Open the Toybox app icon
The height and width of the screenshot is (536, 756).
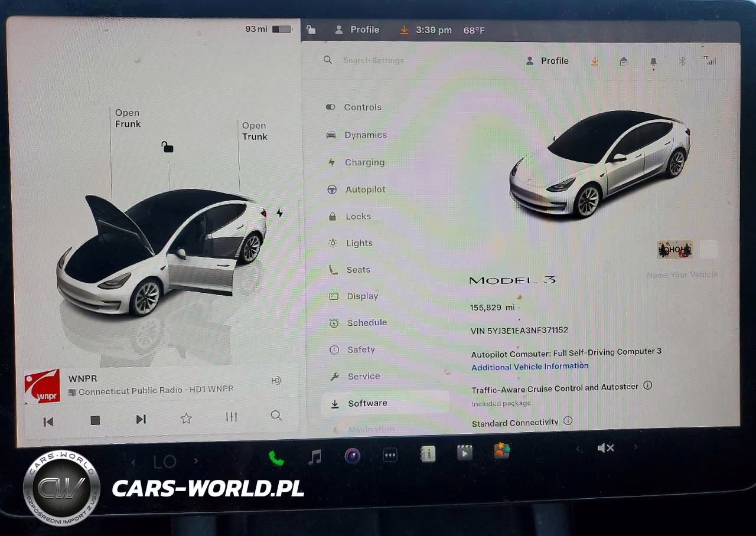pos(502,450)
